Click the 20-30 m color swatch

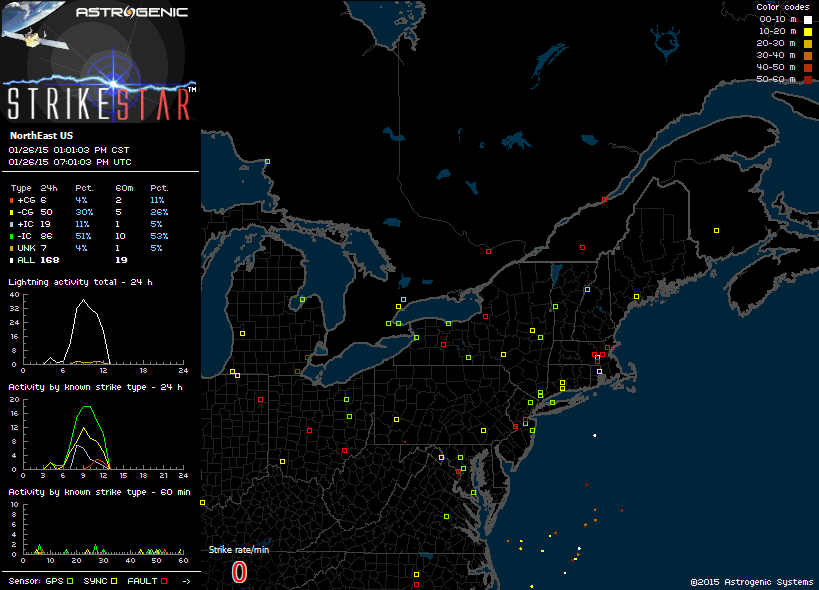coord(808,44)
